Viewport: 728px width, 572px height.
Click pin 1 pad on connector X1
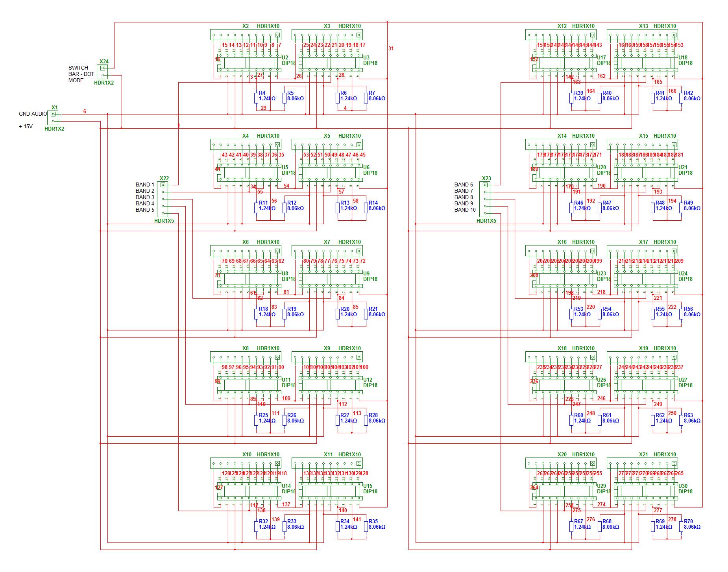pos(52,114)
